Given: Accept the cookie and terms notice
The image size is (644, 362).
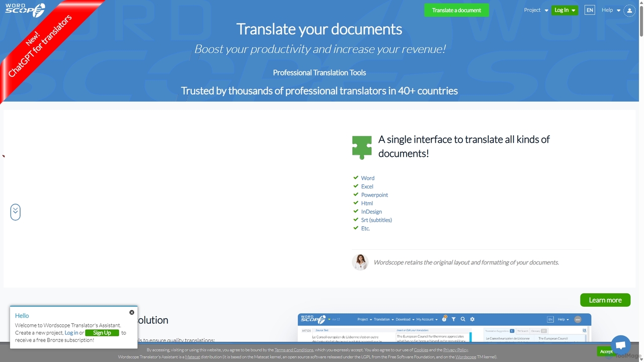Looking at the screenshot, I should (x=606, y=351).
